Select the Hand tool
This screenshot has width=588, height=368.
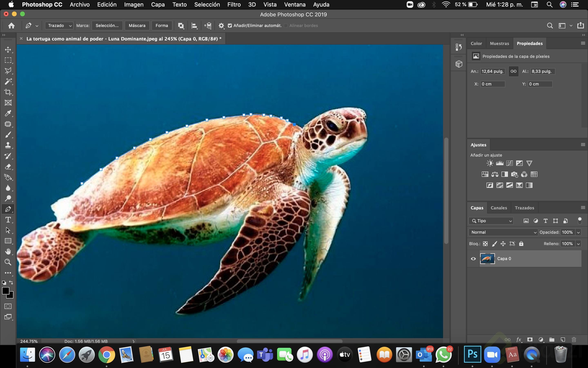click(x=8, y=251)
